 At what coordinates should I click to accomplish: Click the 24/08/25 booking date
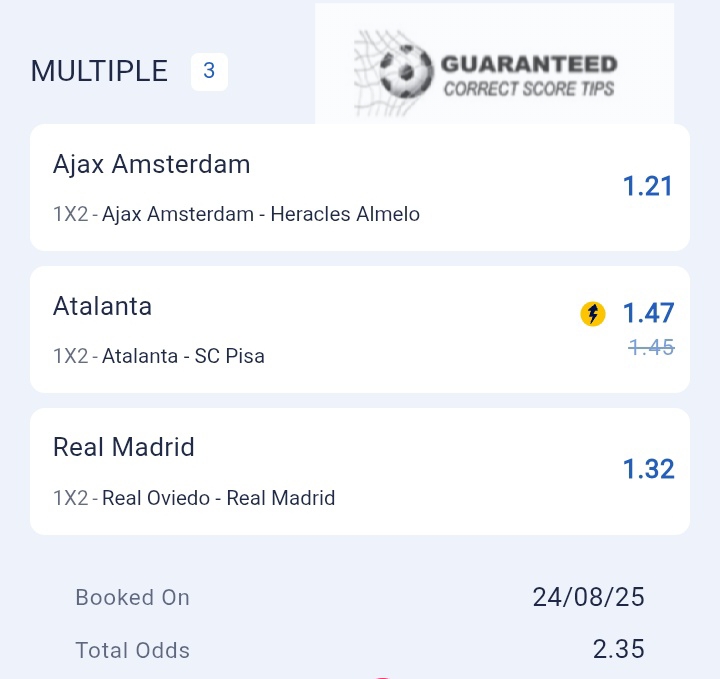[x=589, y=597]
